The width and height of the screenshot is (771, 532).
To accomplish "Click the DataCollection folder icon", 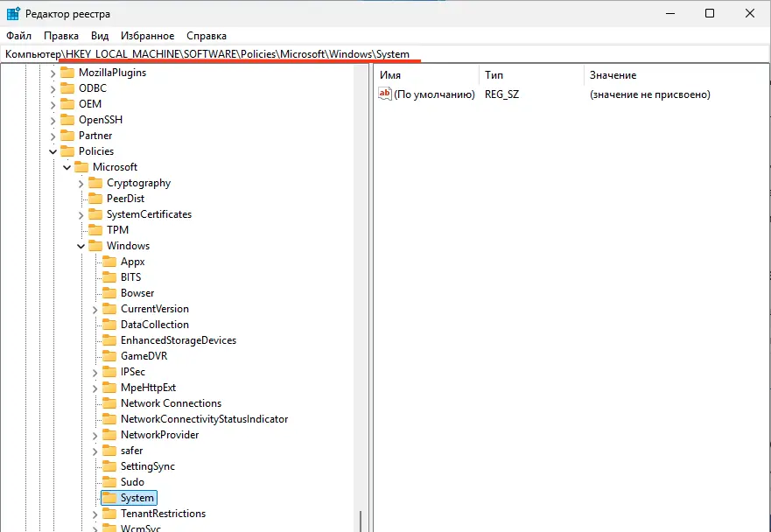I will pos(109,324).
